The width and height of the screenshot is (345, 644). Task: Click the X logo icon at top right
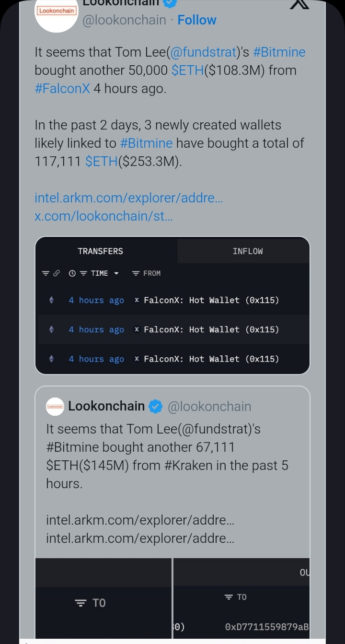pyautogui.click(x=300, y=4)
